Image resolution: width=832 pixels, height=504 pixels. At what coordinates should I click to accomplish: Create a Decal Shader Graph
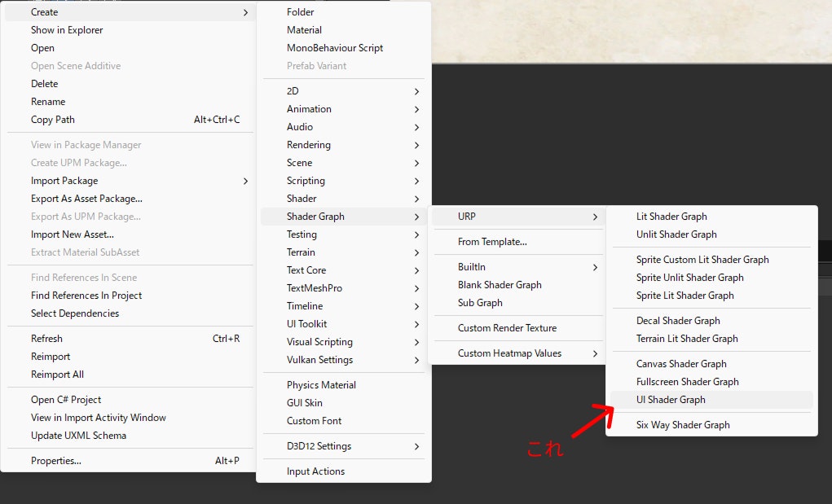coord(711,321)
